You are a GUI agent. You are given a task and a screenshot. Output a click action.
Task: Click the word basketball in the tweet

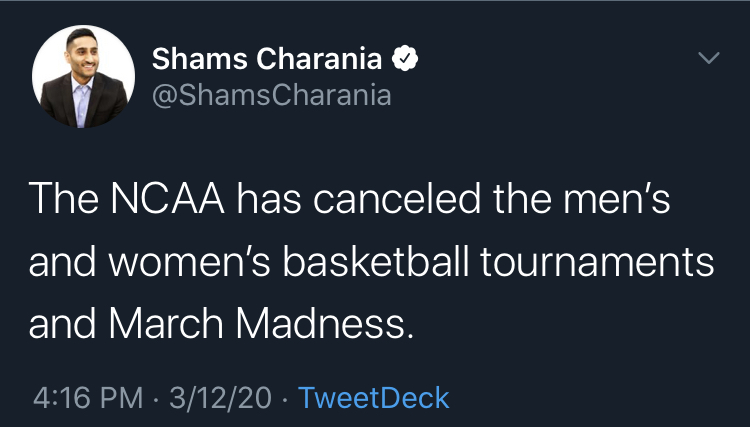coord(376,261)
